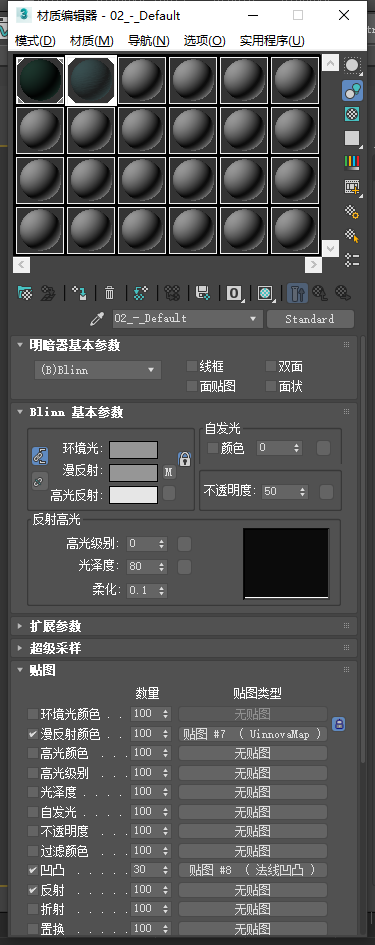Screen dimensions: 375x945
Task: Uncheck the 凹凸 map checkbox
Action: click(x=33, y=870)
